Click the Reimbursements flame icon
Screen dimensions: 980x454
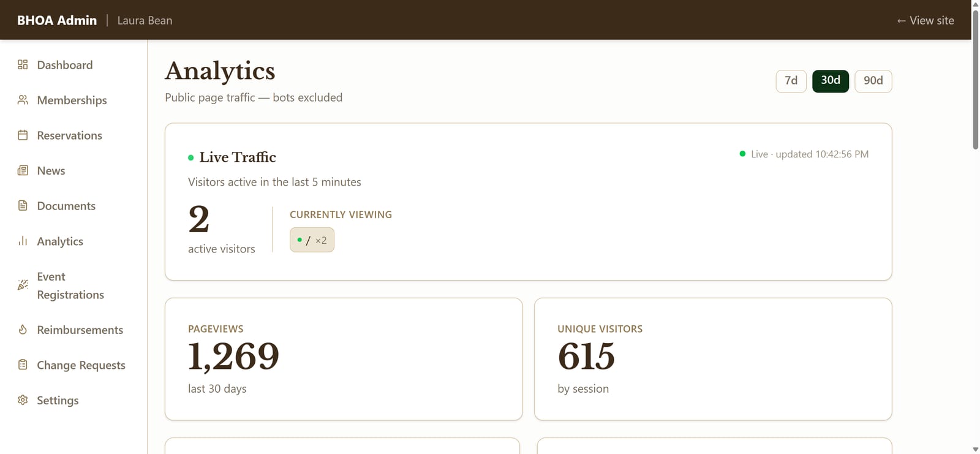(x=23, y=330)
